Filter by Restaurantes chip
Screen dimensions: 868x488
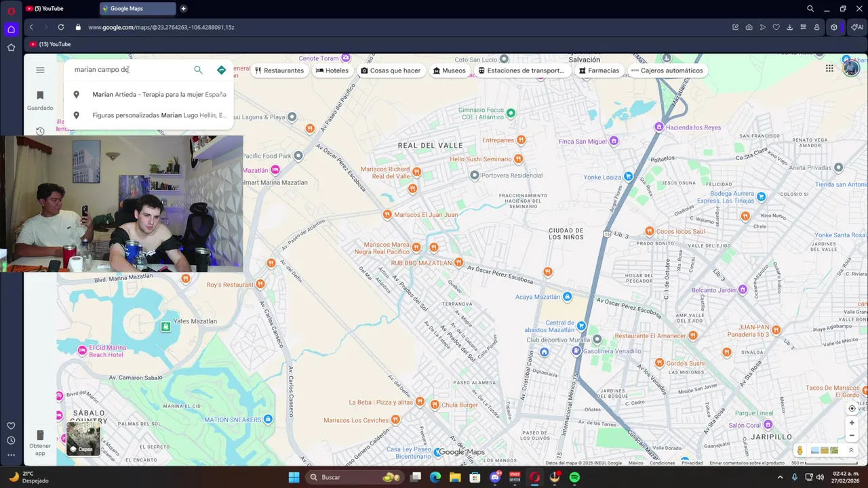coord(279,70)
